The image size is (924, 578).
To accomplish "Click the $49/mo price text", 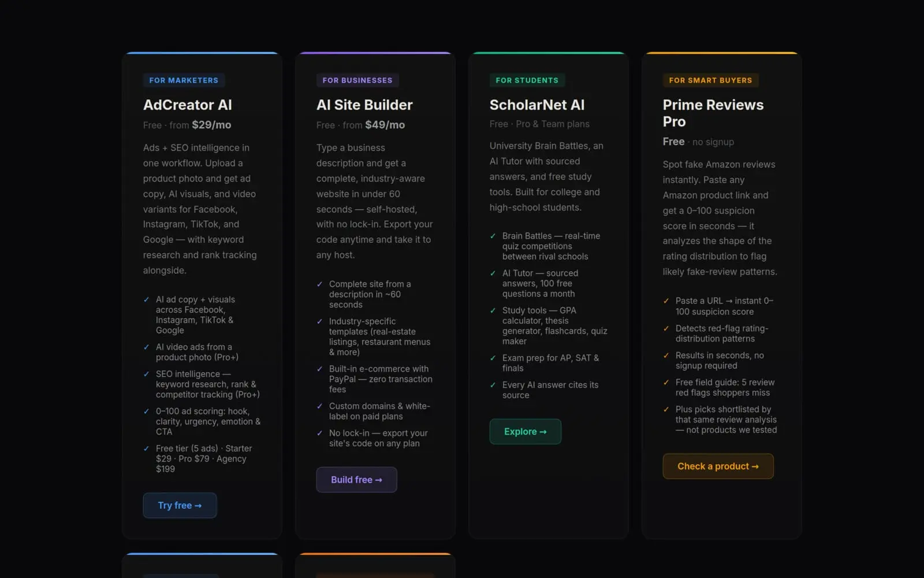I will [385, 125].
